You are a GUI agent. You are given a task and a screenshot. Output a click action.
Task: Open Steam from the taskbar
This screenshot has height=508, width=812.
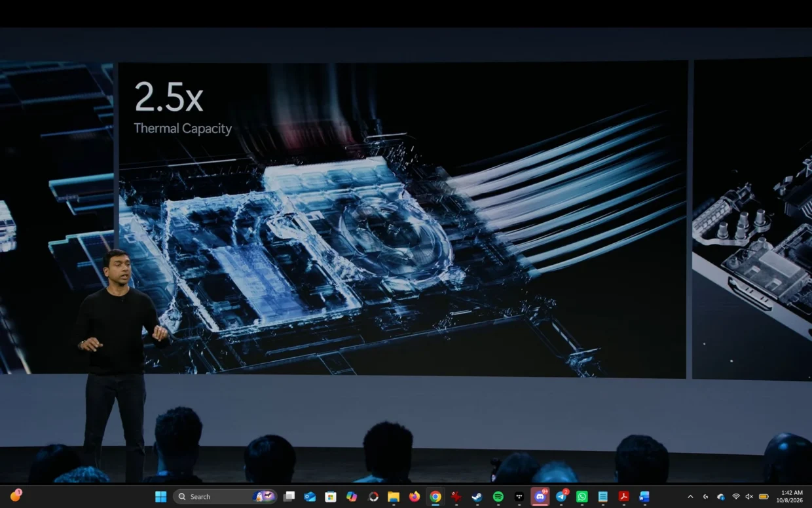click(477, 497)
